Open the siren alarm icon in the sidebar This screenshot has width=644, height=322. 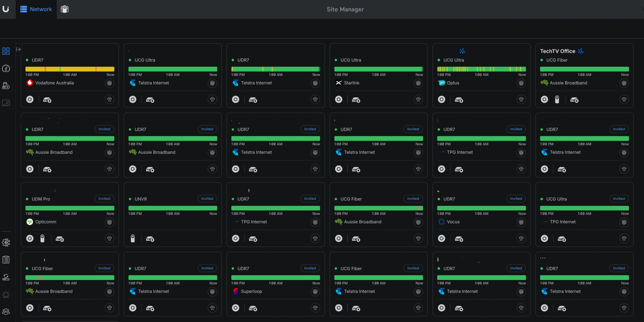(6, 294)
